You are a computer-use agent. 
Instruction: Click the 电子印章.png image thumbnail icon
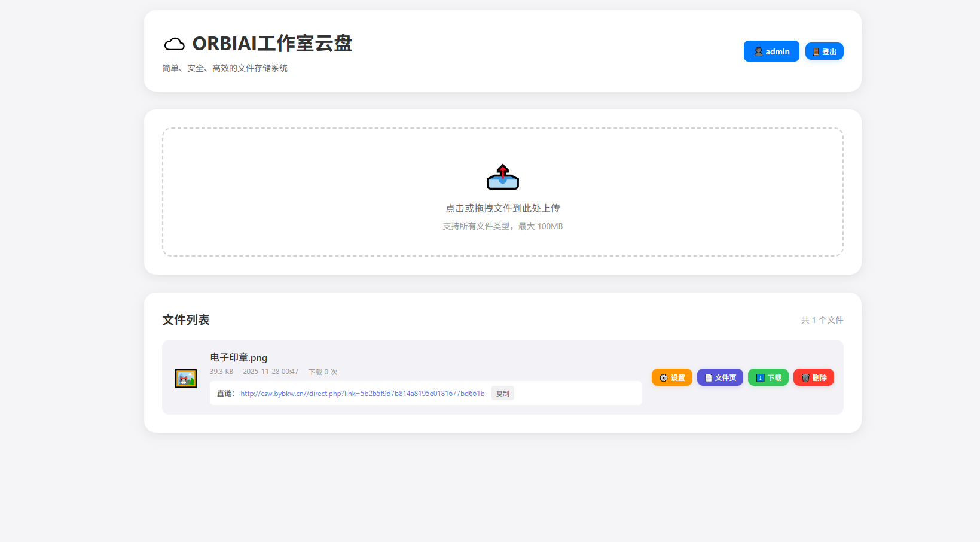coord(186,378)
